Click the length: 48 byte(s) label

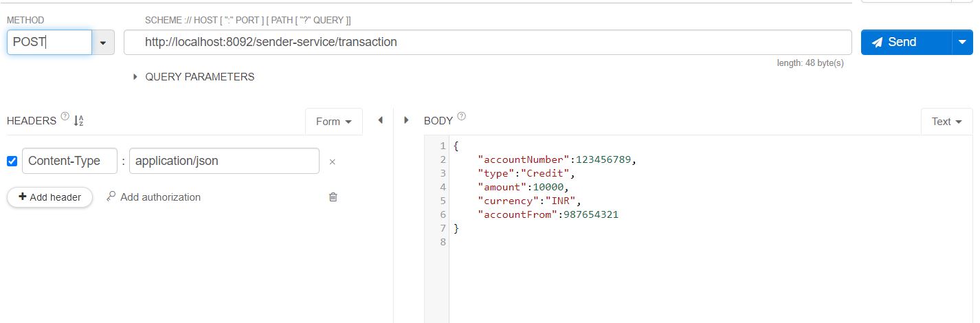click(810, 63)
